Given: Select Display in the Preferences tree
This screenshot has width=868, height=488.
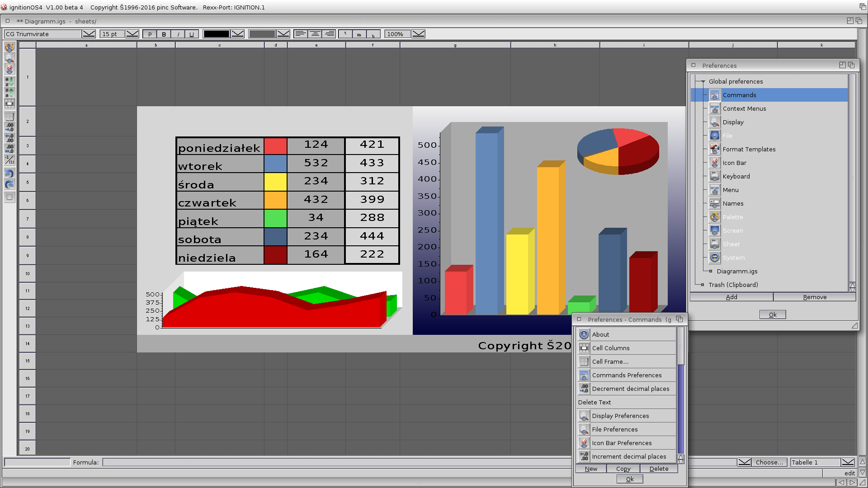Looking at the screenshot, I should [733, 122].
